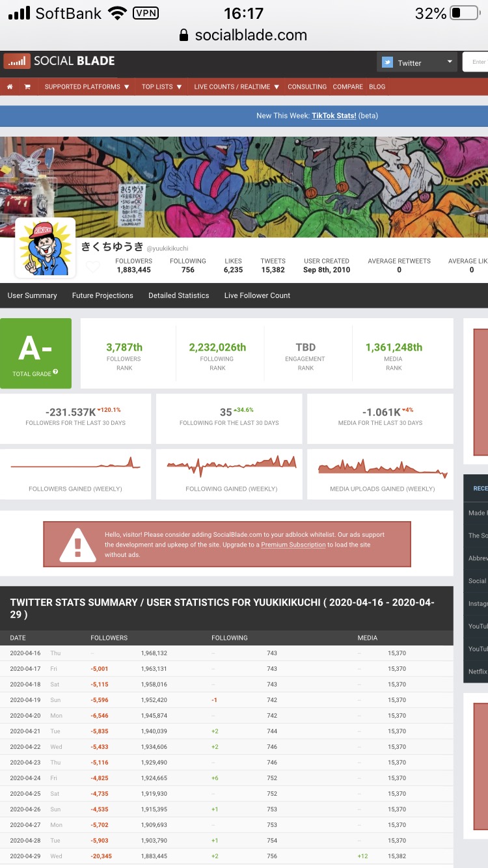This screenshot has width=488, height=868.
Task: Switch to the Detailed Statistics tab
Action: coord(179,295)
